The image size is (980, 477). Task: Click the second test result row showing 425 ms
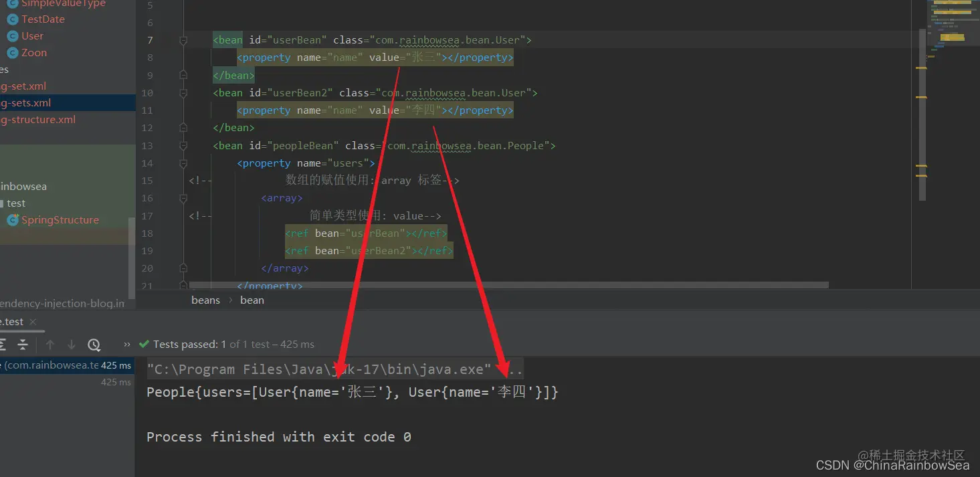point(67,382)
